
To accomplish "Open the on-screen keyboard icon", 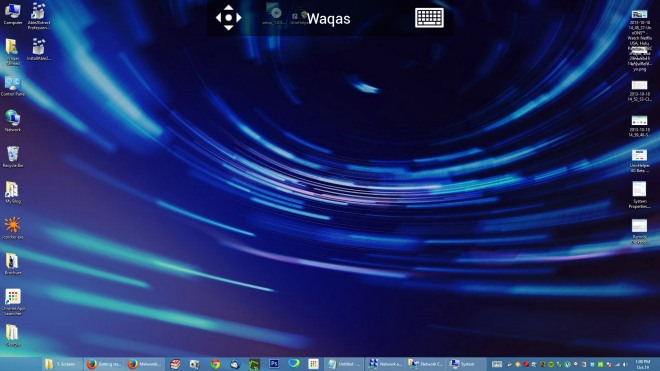I will pos(429,18).
